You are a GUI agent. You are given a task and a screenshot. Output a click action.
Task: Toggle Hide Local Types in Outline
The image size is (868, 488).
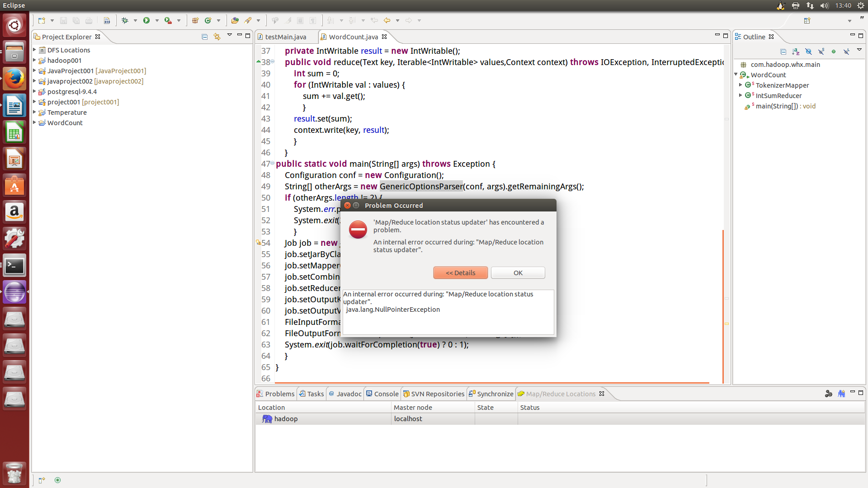pos(846,52)
